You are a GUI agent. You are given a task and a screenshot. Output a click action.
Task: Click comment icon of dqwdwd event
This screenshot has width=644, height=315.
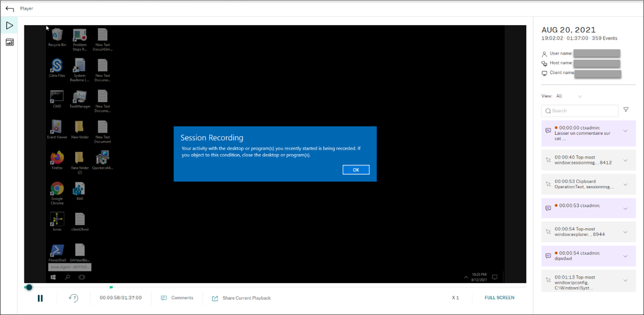pos(548,256)
